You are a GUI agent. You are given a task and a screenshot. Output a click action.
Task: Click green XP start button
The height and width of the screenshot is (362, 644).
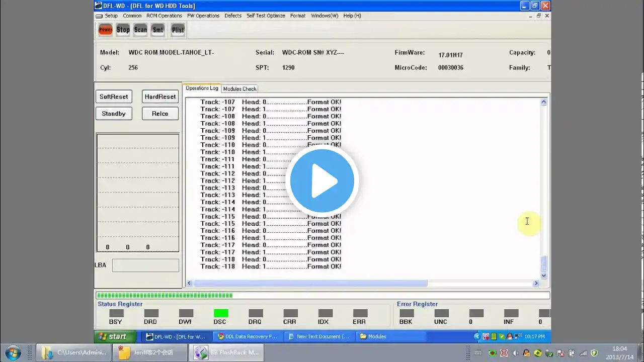pyautogui.click(x=115, y=336)
